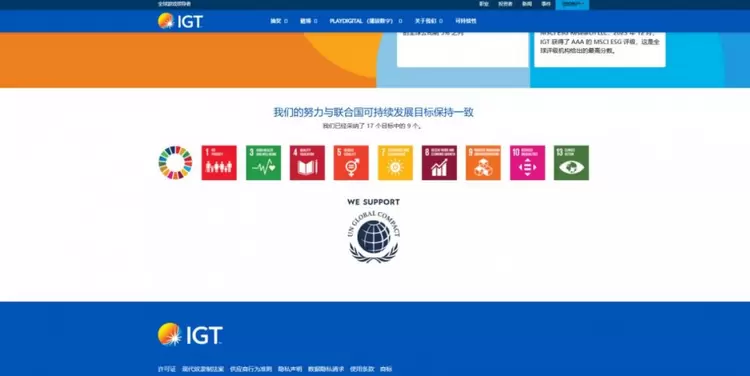Image resolution: width=750 pixels, height=376 pixels.
Task: Expand the 抽奖 navigation dropdown
Action: tap(279, 21)
